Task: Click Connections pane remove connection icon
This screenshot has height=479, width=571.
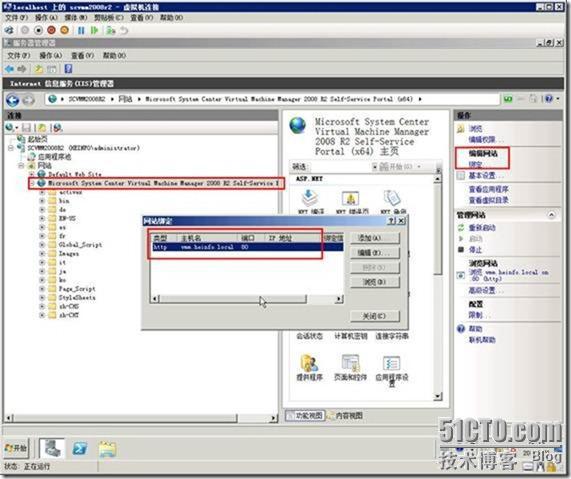Action: (x=58, y=128)
